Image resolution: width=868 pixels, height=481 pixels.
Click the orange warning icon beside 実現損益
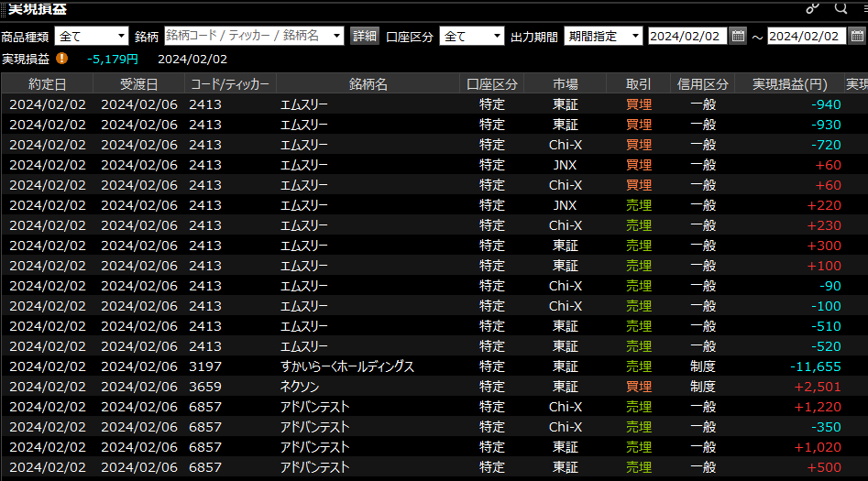[62, 59]
